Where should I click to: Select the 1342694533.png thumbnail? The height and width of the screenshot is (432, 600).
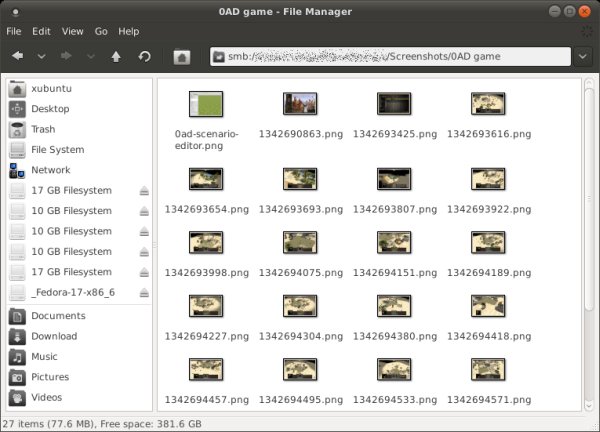pyautogui.click(x=394, y=370)
